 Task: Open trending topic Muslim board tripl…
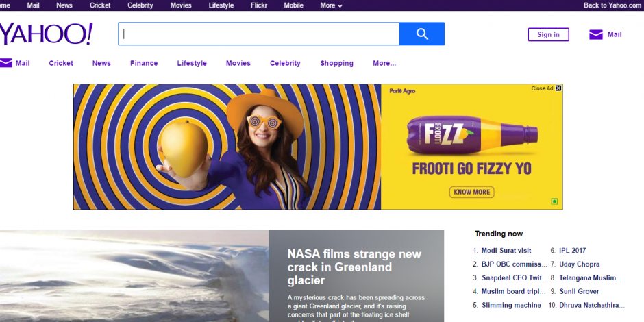(x=515, y=292)
